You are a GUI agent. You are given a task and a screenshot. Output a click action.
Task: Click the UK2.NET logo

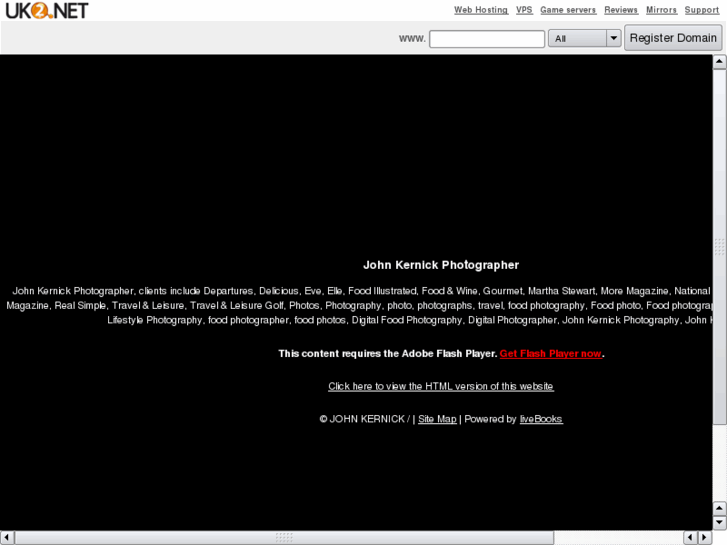[46, 10]
